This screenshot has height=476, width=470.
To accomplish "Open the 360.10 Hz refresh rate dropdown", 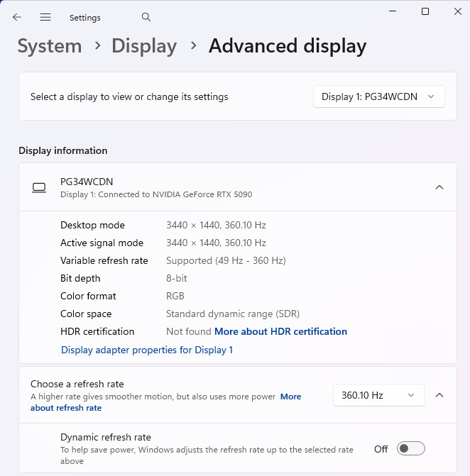I will point(378,395).
